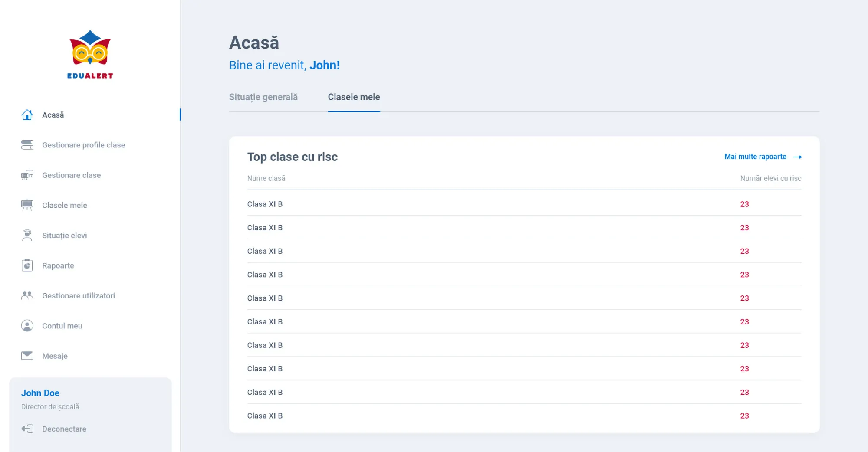Click the Contul meu profile icon
Image resolution: width=868 pixels, height=452 pixels.
(27, 326)
